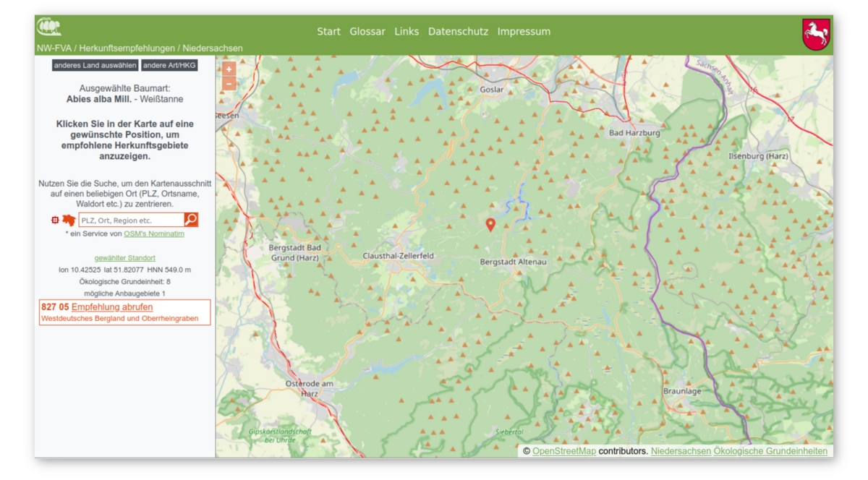This screenshot has height=480, width=868.
Task: Click the orange Niedersachsen state outline icon
Action: tap(69, 220)
